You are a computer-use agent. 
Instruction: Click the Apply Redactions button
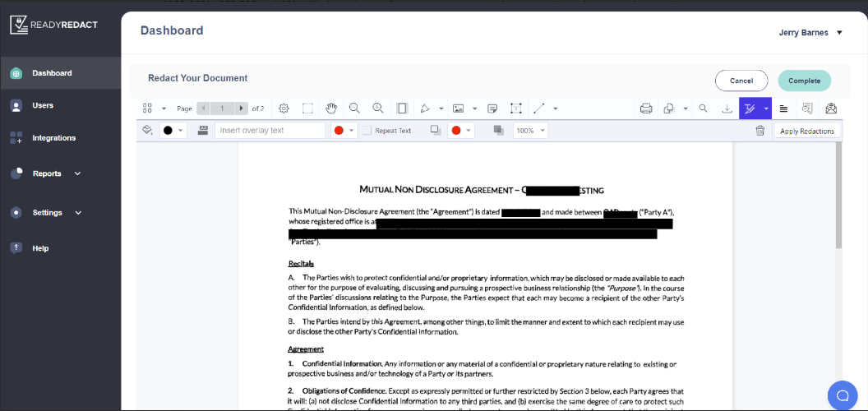point(806,132)
